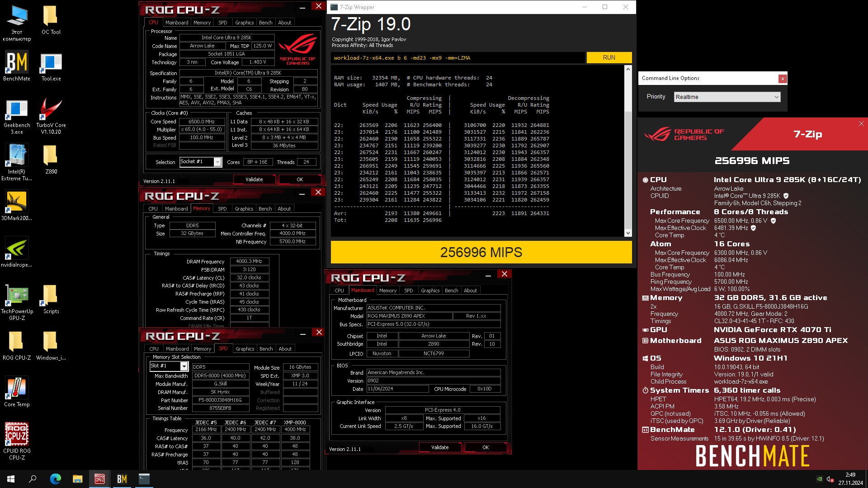
Task: Click the Core Speed value 6500.0 MHz
Action: click(202, 122)
